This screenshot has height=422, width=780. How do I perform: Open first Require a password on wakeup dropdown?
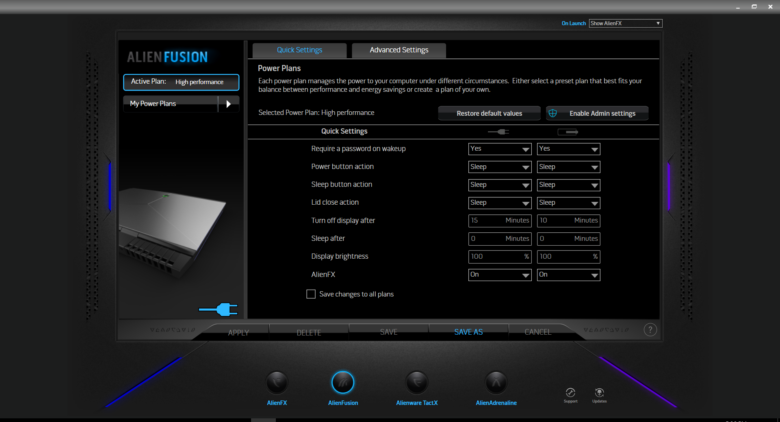[499, 149]
